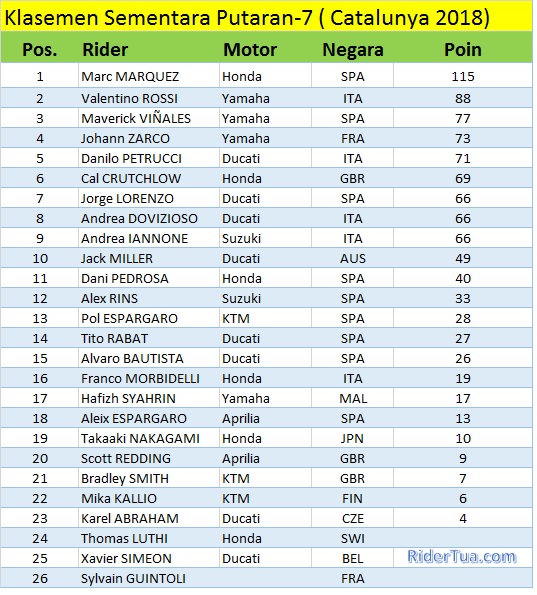Click the Pos. column header
Viewport: 537px width, 595px height.
tap(39, 50)
